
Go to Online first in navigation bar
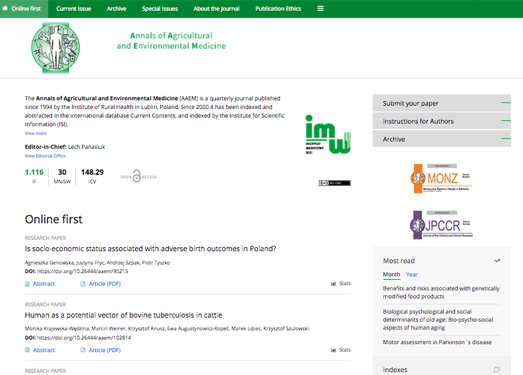tap(24, 9)
